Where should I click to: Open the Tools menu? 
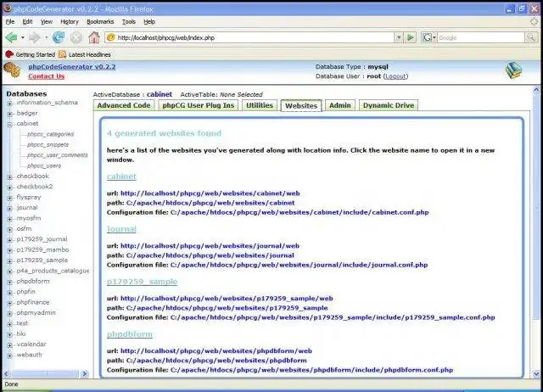(128, 21)
